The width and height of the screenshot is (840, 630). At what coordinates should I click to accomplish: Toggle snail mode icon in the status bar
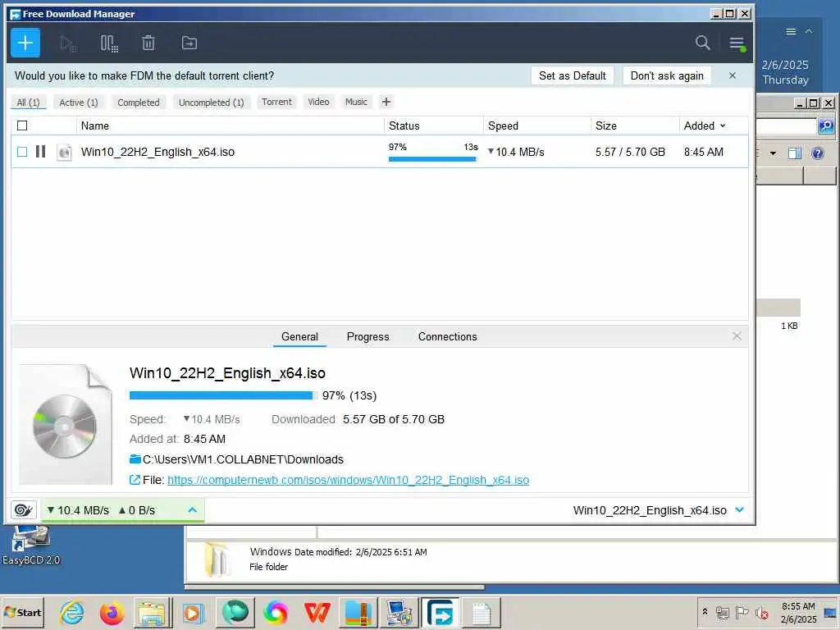23,510
